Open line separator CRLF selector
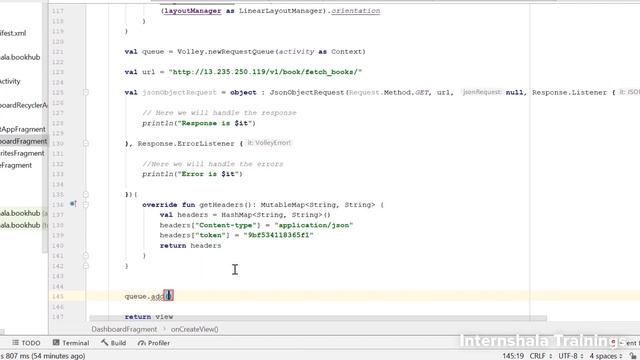Image resolution: width=640 pixels, height=360 pixels. click(540, 356)
